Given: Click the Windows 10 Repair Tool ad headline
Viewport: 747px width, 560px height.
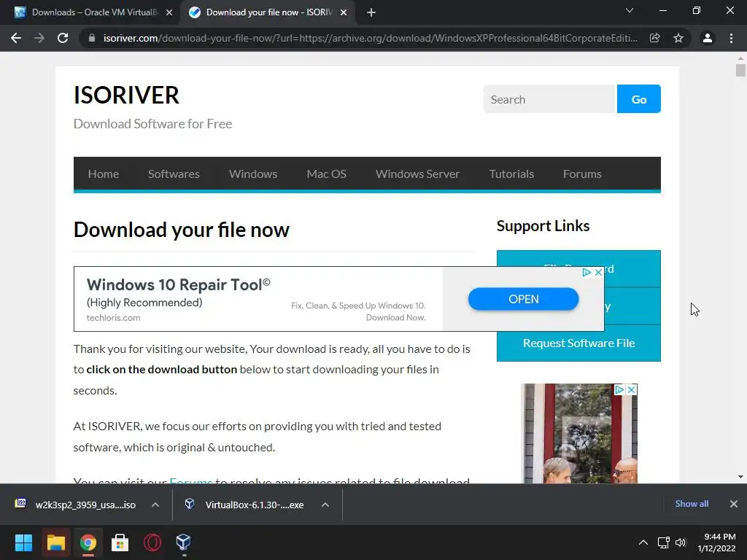Looking at the screenshot, I should click(178, 285).
